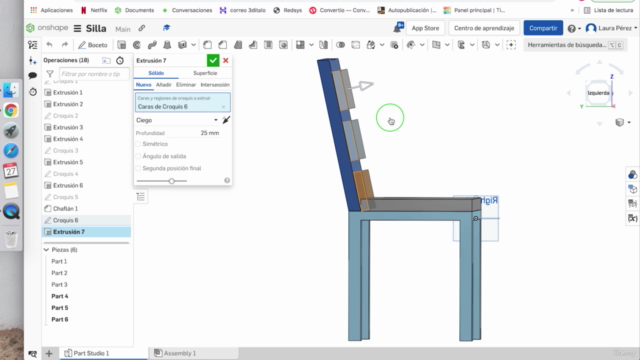This screenshot has width=640, height=360.
Task: Select the Extrude tool in toolbar
Action: tap(122, 45)
